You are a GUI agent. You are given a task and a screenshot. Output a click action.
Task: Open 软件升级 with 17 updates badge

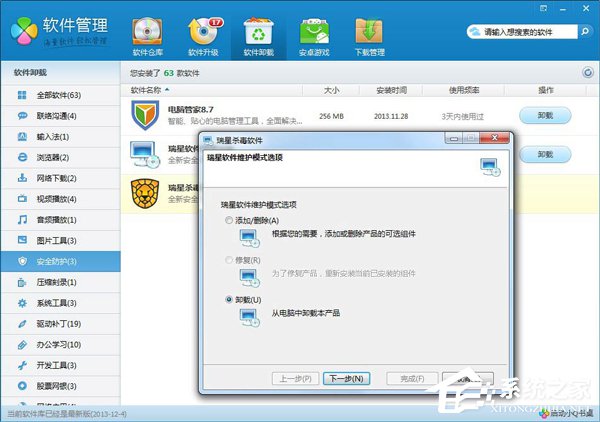click(x=204, y=36)
